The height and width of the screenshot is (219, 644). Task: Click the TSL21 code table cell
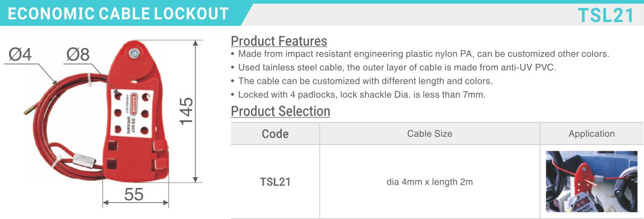275,181
